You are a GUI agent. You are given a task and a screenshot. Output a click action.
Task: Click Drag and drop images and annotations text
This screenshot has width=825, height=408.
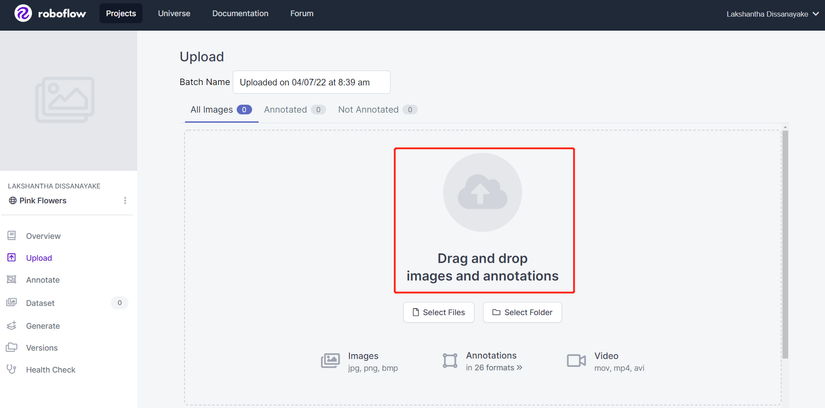482,267
